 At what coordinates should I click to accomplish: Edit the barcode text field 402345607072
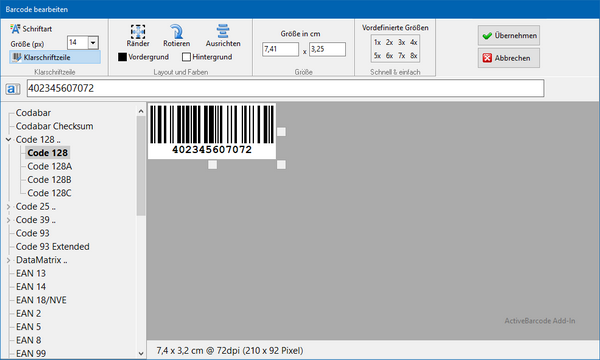(x=285, y=88)
